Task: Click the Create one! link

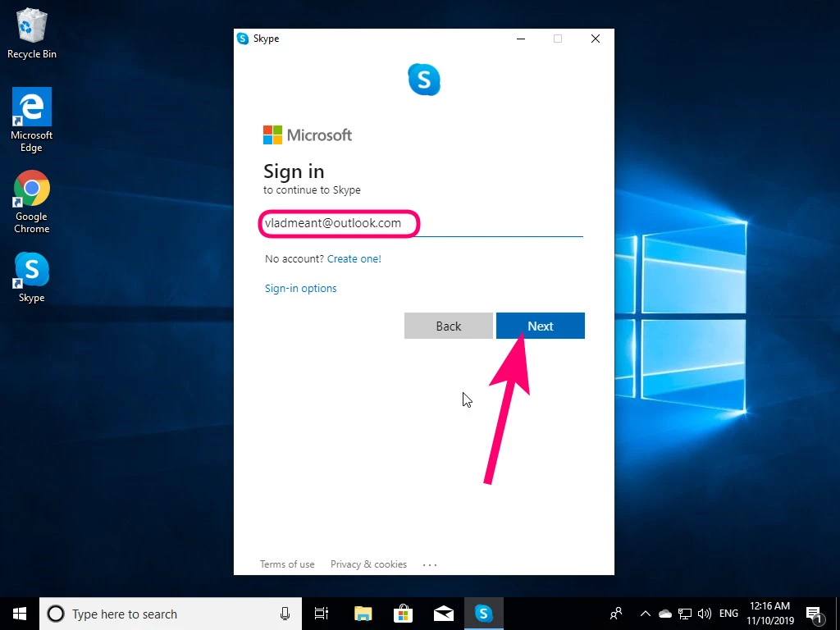Action: pyautogui.click(x=354, y=258)
